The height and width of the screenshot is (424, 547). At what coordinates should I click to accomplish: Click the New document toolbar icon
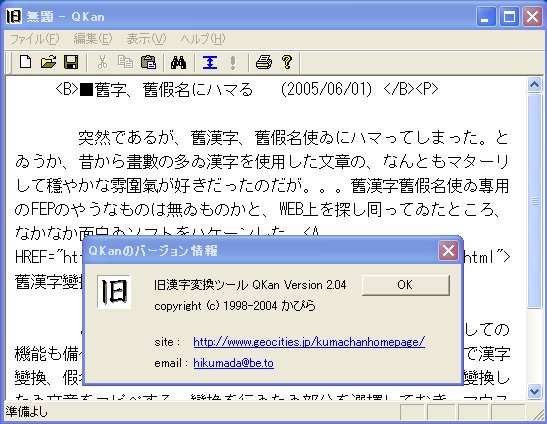(25, 62)
